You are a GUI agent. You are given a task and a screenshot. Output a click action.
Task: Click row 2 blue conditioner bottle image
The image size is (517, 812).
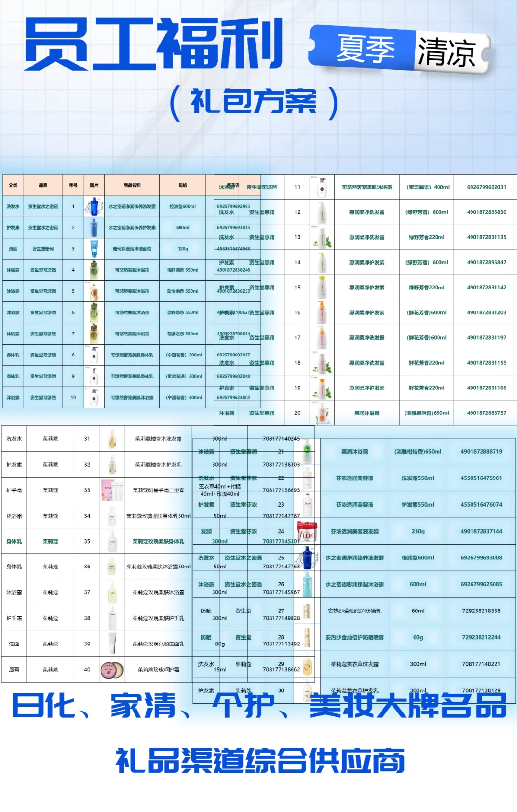(94, 228)
